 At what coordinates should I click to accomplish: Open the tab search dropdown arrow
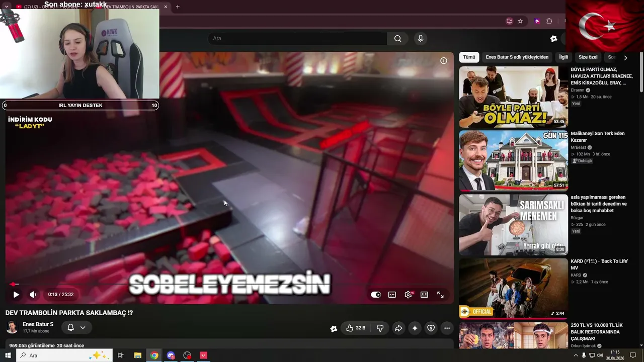coord(7,7)
